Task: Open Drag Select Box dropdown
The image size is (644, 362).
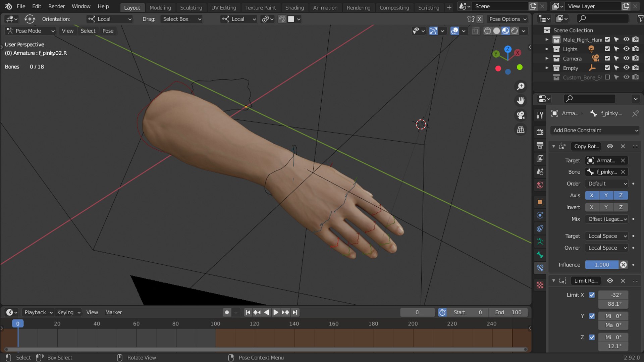Action: (x=182, y=19)
